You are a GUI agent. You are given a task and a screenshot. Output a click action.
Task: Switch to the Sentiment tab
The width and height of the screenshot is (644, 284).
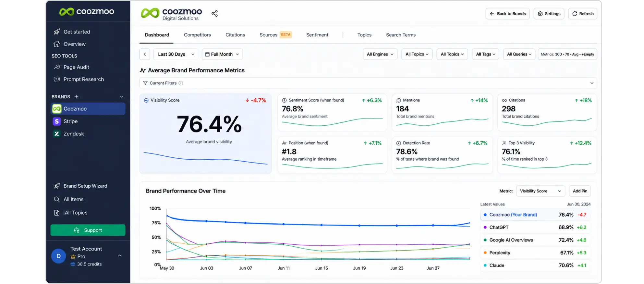317,35
